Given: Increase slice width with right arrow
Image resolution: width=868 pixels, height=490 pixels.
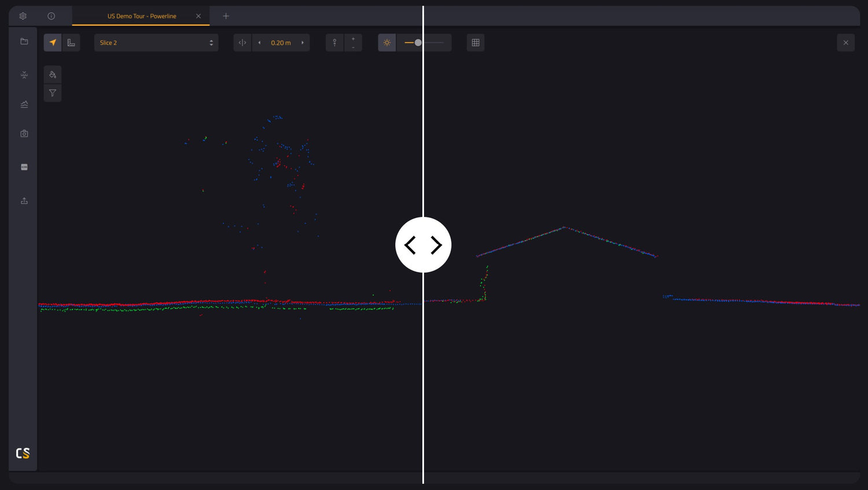Looking at the screenshot, I should pyautogui.click(x=303, y=43).
